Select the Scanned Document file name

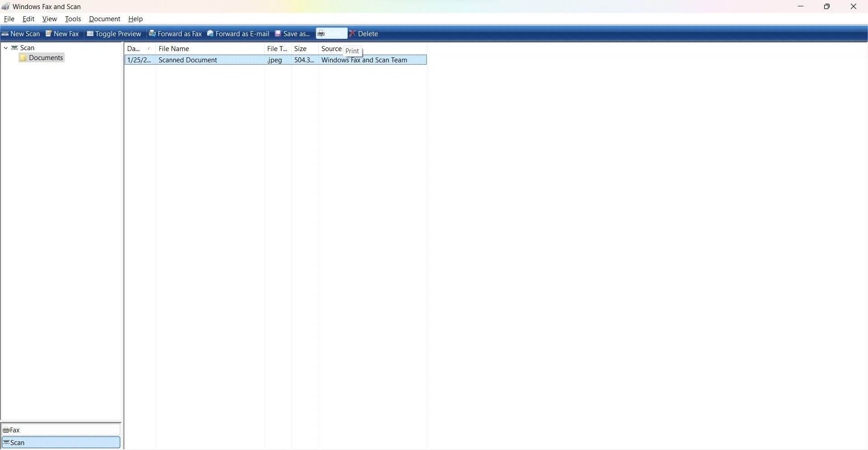coord(188,60)
